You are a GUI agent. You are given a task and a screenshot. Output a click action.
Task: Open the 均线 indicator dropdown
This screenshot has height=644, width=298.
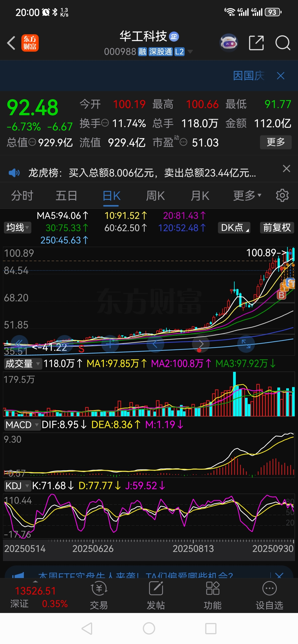click(x=17, y=228)
